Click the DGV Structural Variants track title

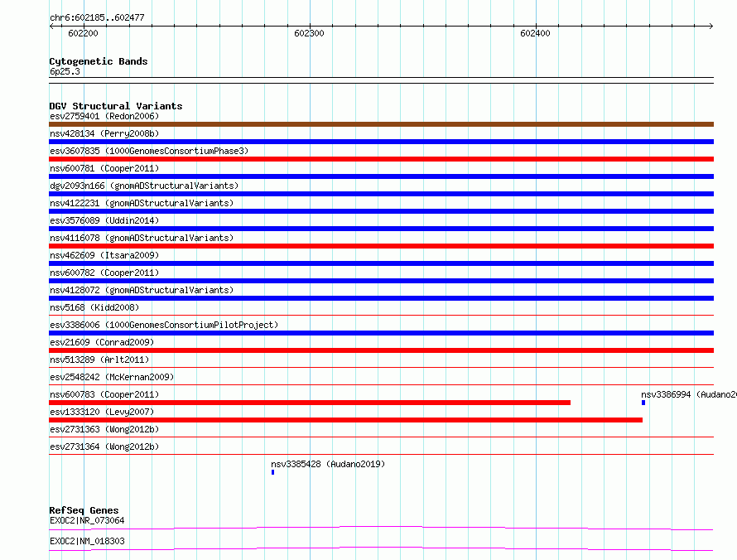(116, 106)
